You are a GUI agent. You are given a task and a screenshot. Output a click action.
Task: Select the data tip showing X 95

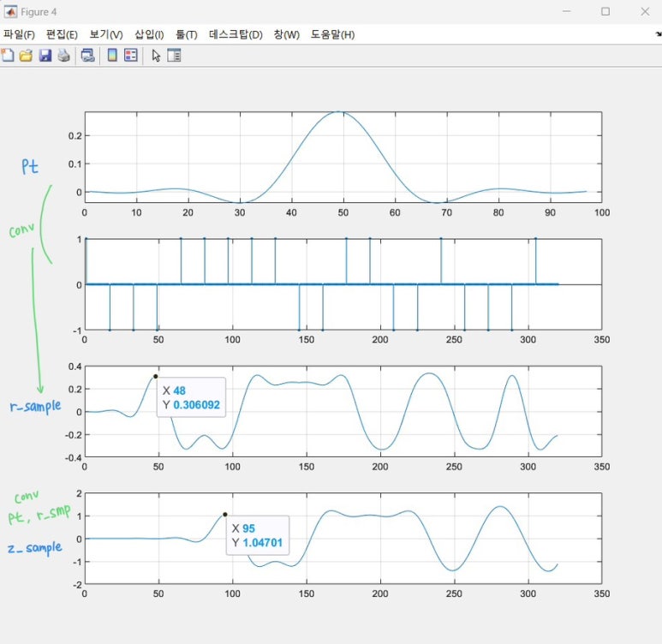[258, 535]
